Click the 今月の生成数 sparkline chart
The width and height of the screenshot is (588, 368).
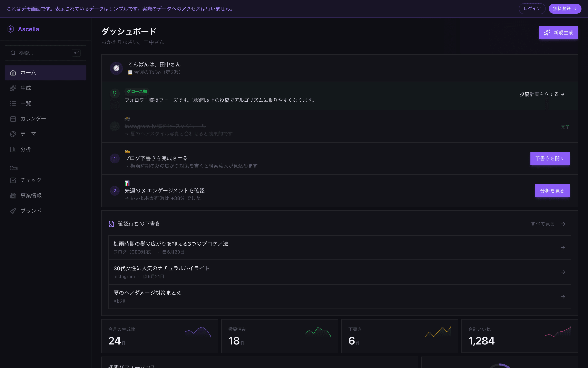point(198,332)
